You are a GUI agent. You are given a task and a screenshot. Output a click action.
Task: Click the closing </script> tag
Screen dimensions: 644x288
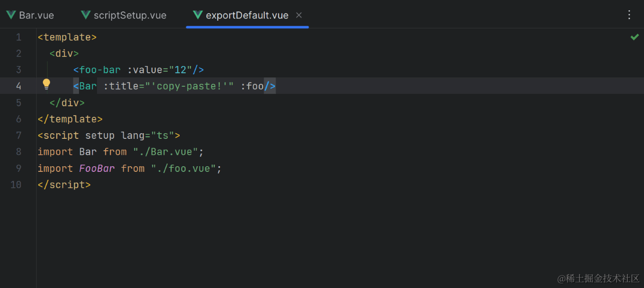point(64,184)
